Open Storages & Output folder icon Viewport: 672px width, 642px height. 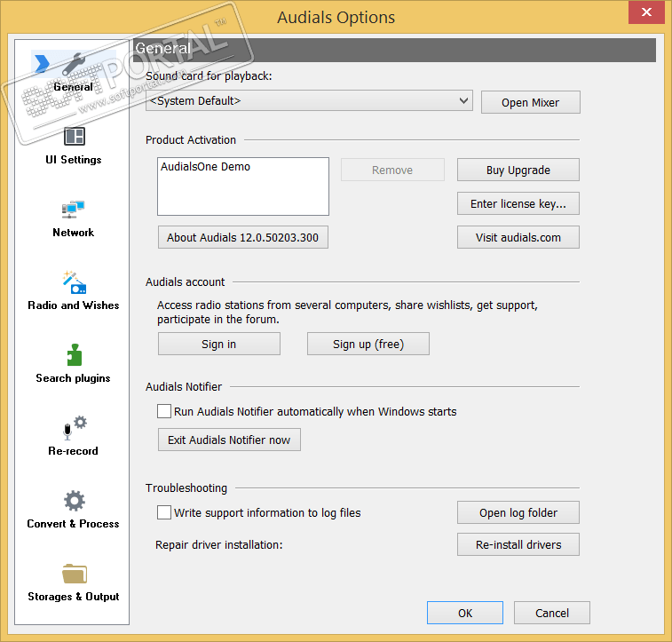coord(75,574)
